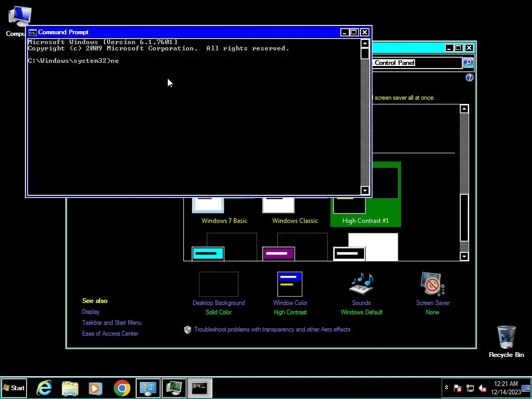
Task: Click the None screen saver label
Action: click(x=433, y=312)
